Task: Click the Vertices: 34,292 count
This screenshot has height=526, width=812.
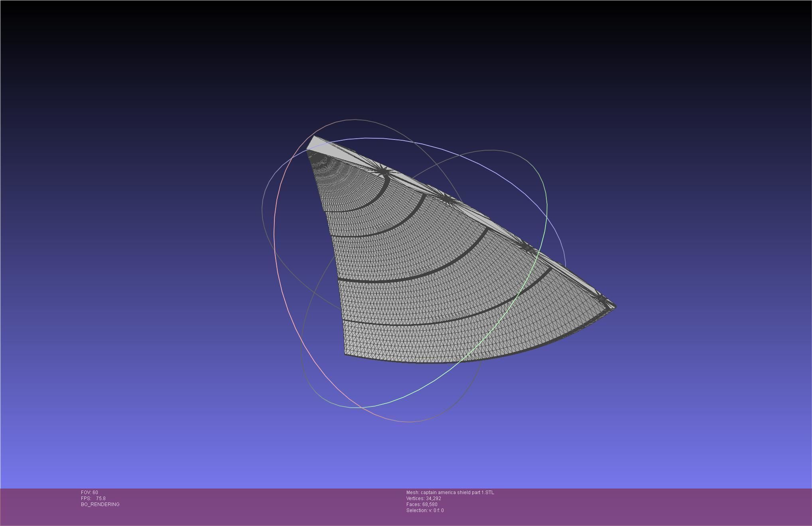Action: pyautogui.click(x=424, y=499)
